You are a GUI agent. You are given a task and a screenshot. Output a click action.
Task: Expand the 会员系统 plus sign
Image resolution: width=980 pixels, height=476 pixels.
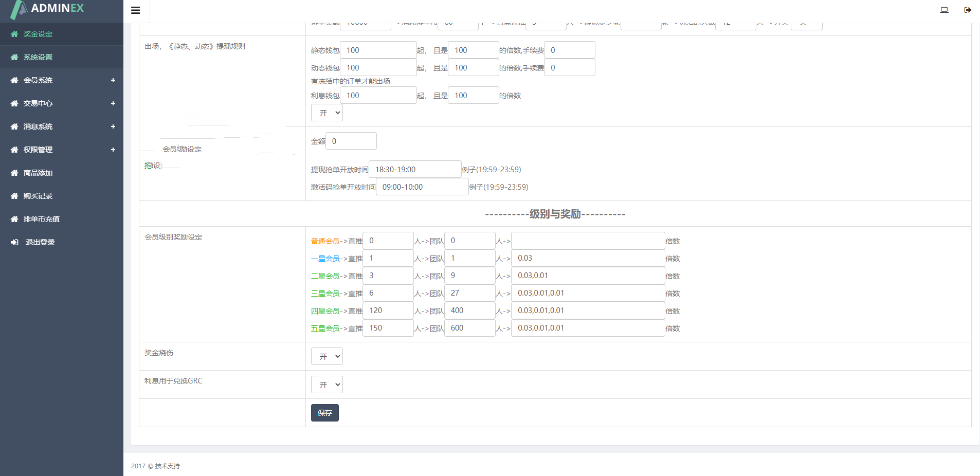pos(113,80)
